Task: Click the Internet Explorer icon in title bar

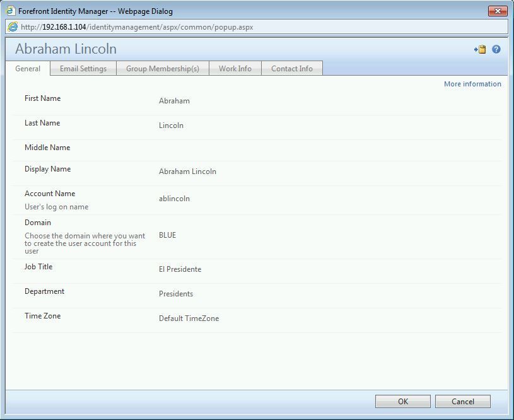Action: (11, 11)
